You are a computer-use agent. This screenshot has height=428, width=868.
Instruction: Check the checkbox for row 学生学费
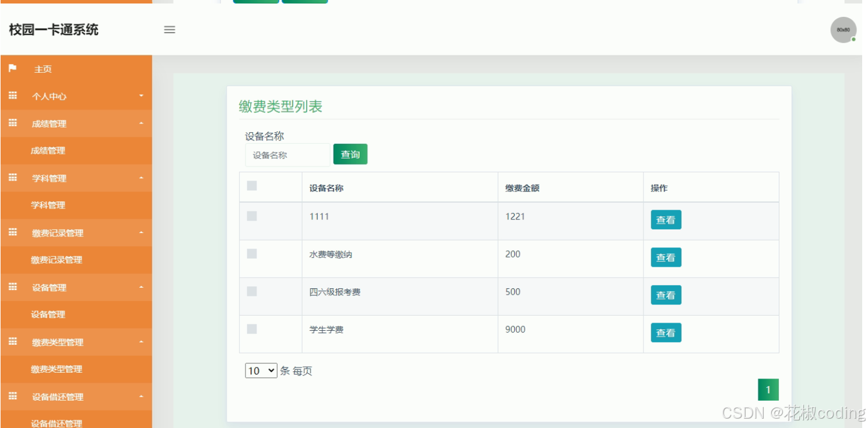pos(252,329)
